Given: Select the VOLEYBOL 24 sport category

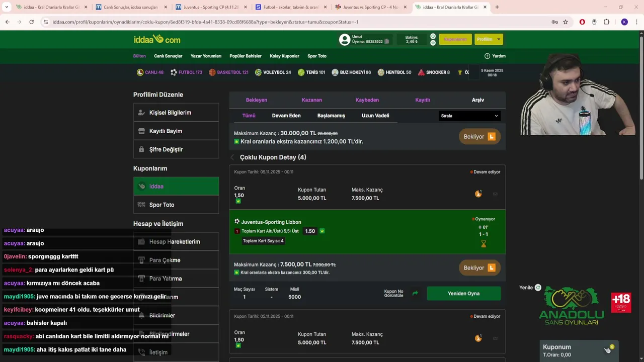Looking at the screenshot, I should pos(273,72).
